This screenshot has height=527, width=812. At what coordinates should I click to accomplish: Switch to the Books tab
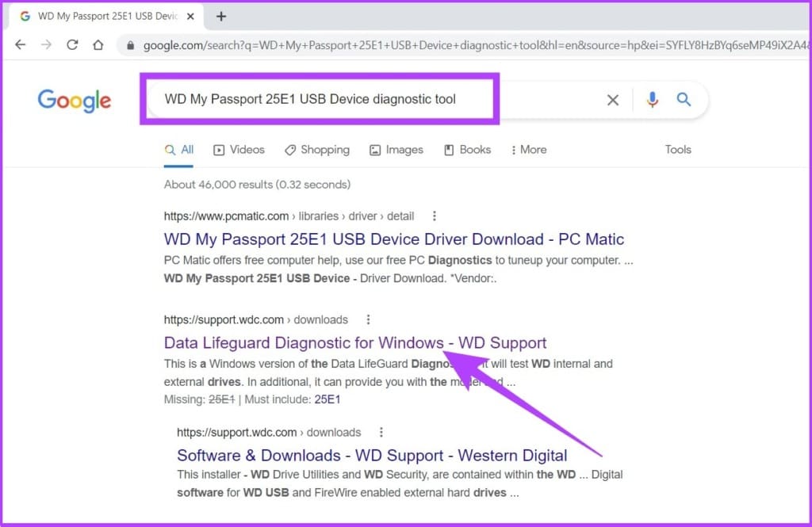pos(468,150)
